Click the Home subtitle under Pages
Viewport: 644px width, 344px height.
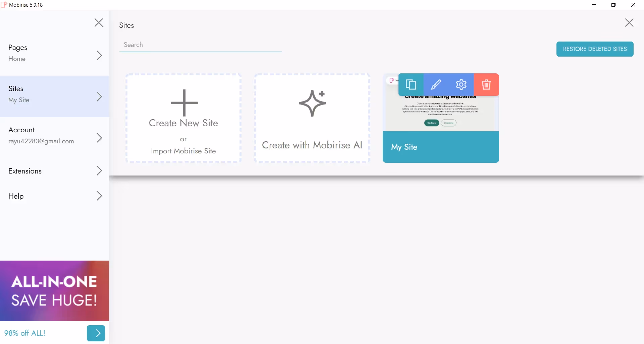(x=17, y=59)
